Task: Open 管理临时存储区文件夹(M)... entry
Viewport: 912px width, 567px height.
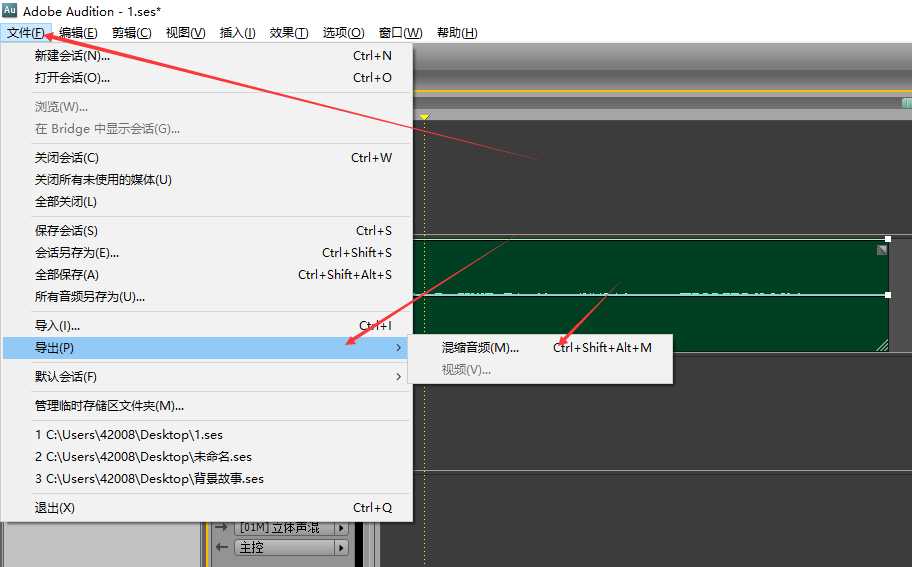Action: point(207,406)
